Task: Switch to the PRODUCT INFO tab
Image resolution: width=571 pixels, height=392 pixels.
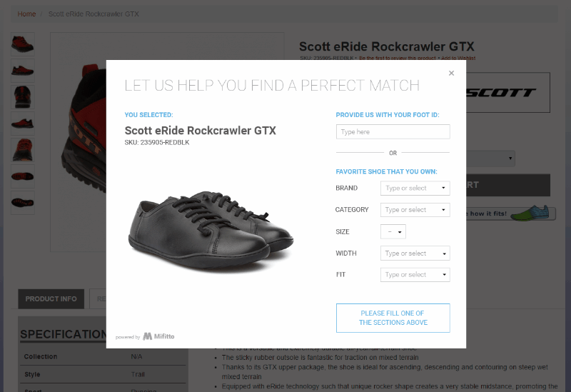Action: pos(51,299)
